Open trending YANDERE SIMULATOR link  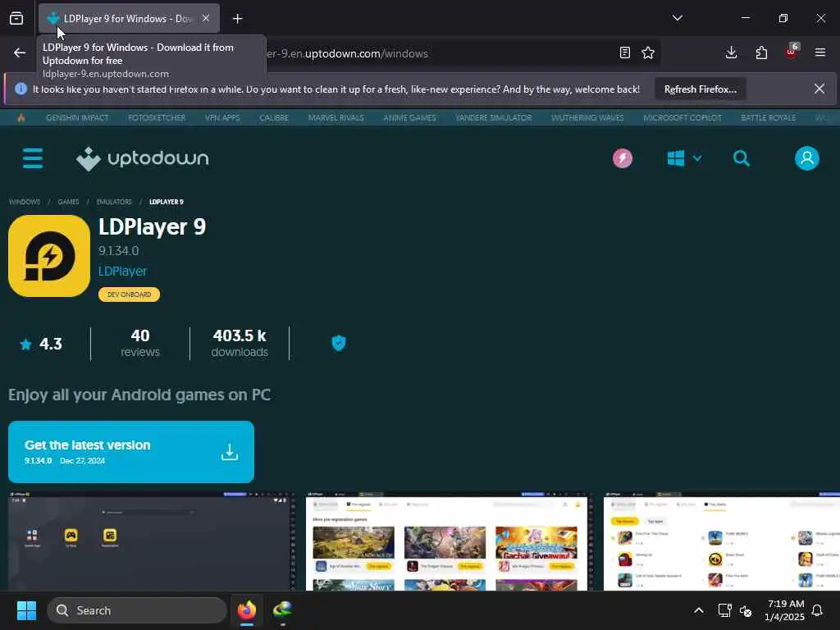tap(493, 118)
